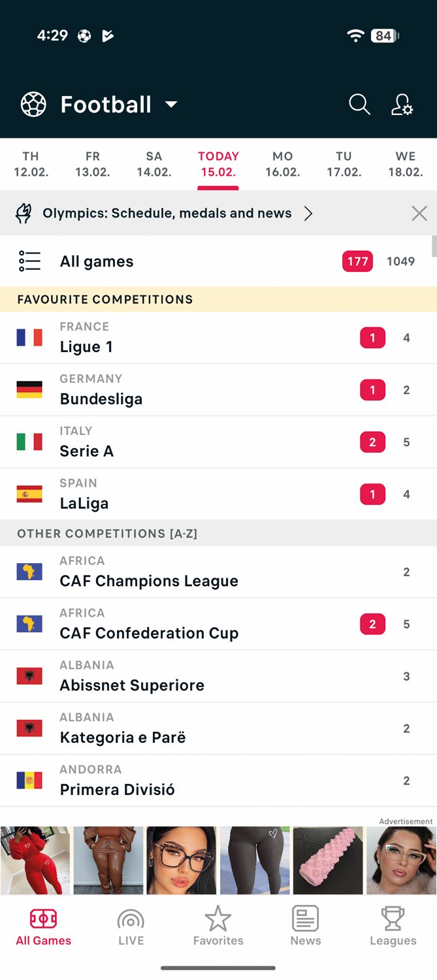This screenshot has width=437, height=980.
Task: Expand the Football sport dropdown arrow
Action: pos(171,105)
